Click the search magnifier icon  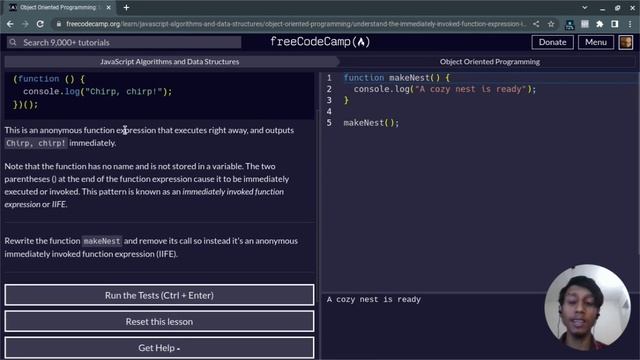[x=13, y=42]
